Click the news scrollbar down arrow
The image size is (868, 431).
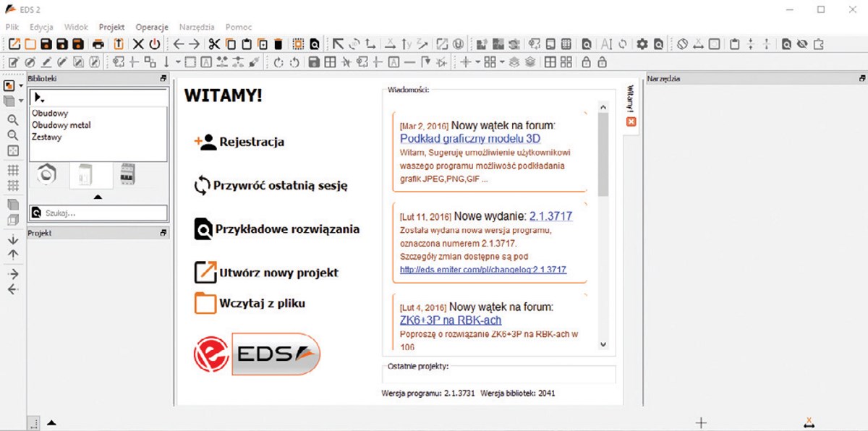click(x=604, y=346)
